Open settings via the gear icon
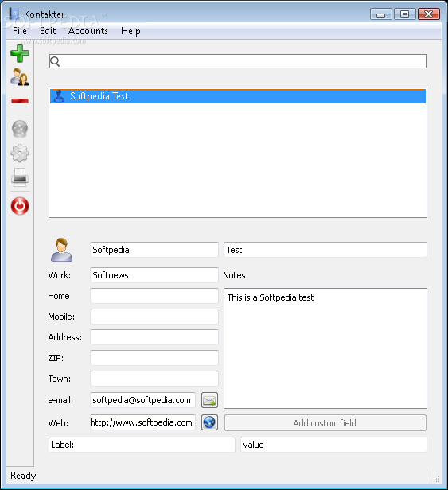 pos(20,153)
